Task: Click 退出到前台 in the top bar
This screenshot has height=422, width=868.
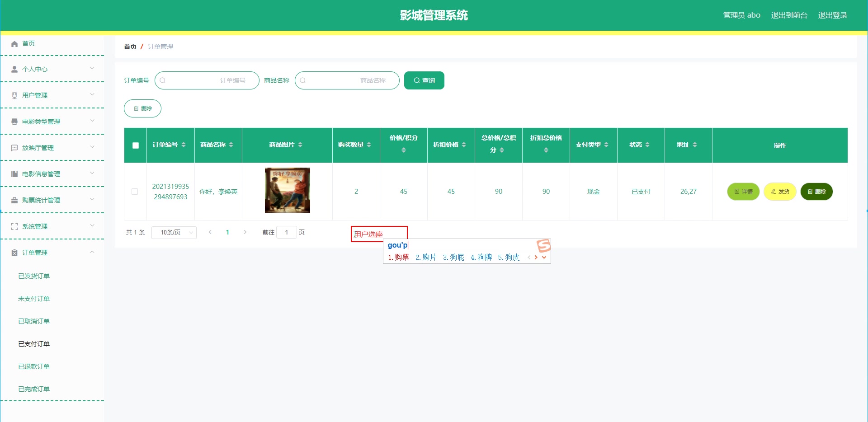Action: tap(789, 15)
